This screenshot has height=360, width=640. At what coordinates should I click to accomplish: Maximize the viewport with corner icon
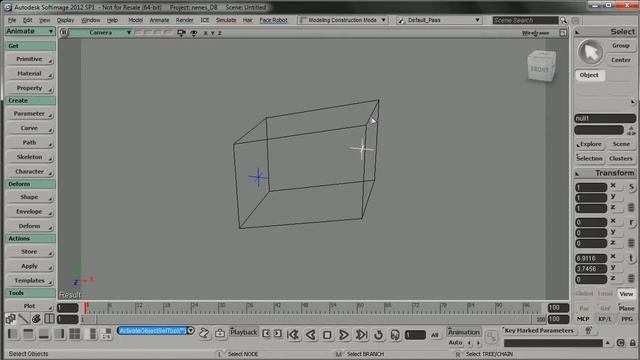[x=563, y=33]
